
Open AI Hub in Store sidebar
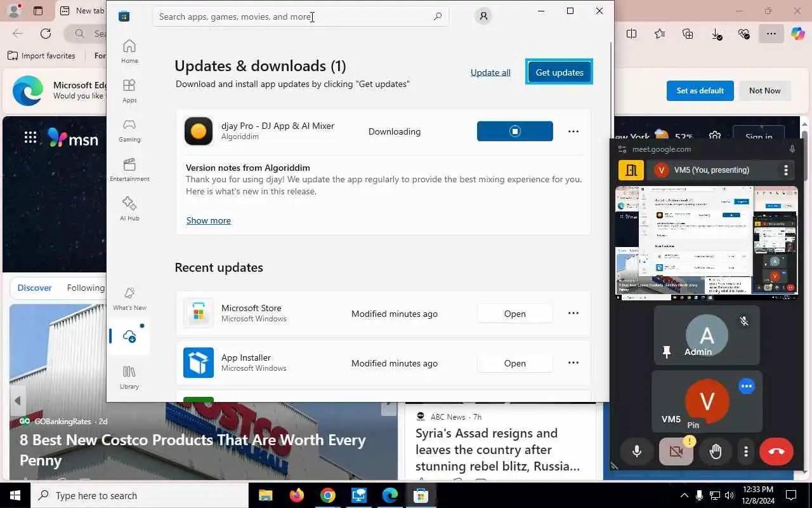pos(129,209)
